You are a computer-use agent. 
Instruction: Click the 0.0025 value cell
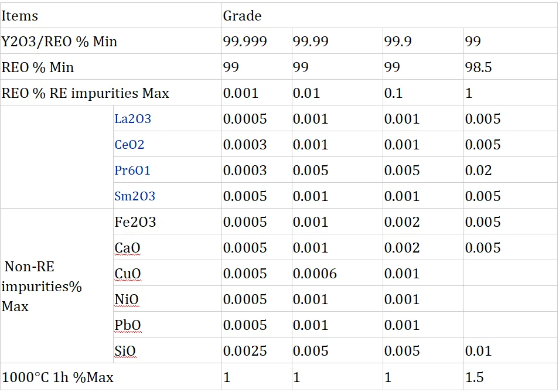pos(245,351)
